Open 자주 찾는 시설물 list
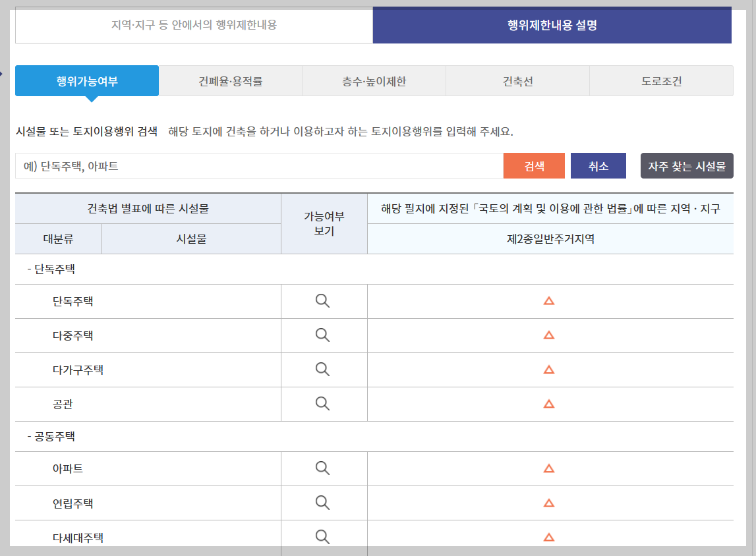 [687, 166]
